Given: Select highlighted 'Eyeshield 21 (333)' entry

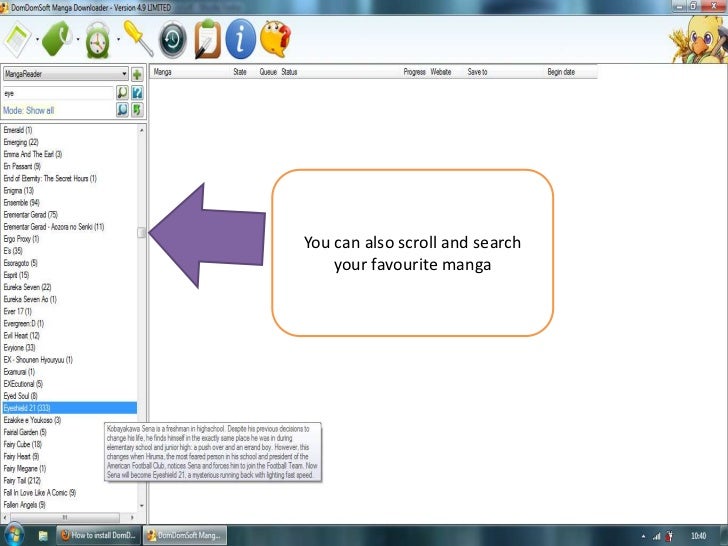Looking at the screenshot, I should click(x=70, y=408).
